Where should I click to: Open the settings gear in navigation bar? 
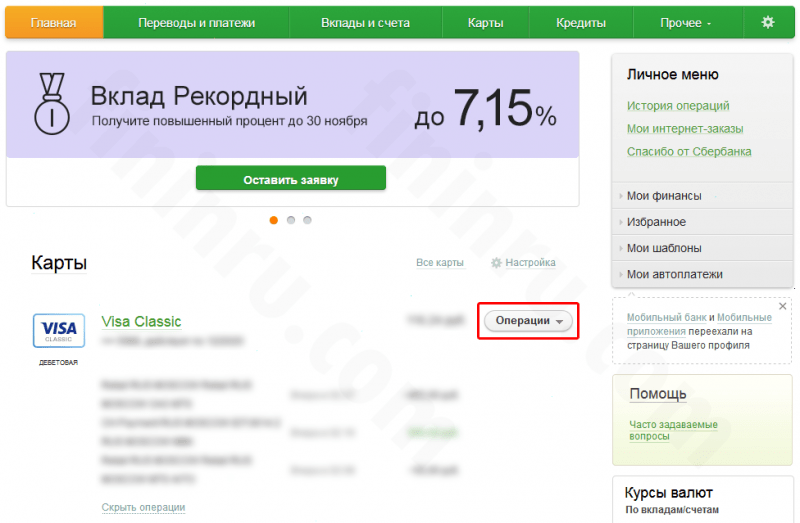[767, 22]
